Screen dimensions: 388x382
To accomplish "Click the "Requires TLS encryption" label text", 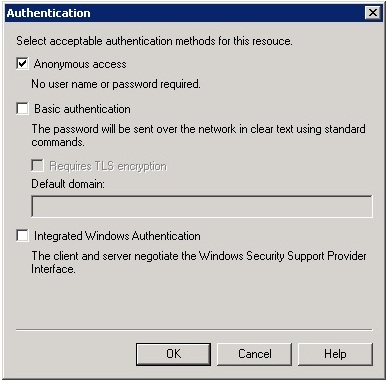I will [x=108, y=166].
